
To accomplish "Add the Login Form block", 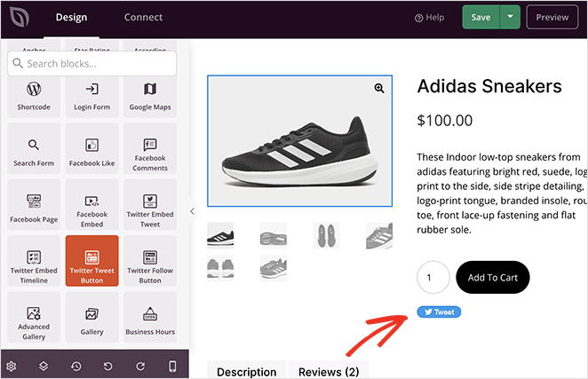I will (x=91, y=97).
